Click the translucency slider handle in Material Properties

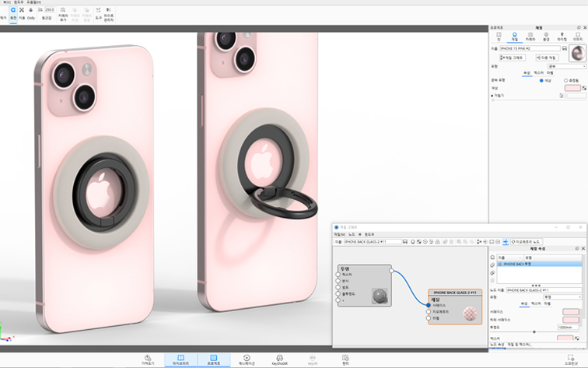tap(534, 332)
